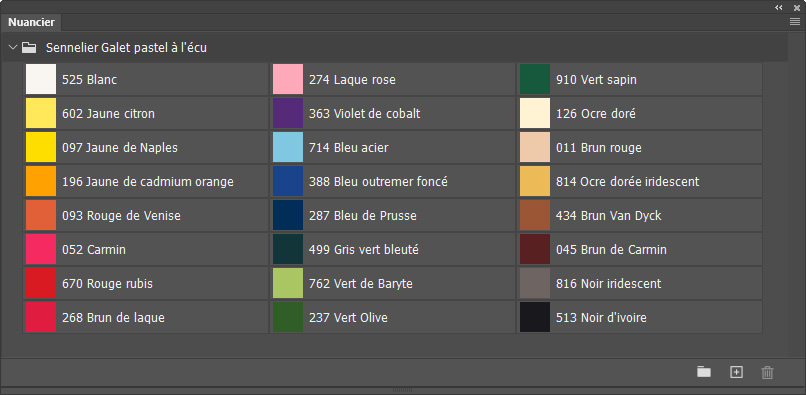Select the Nuancier tab
The width and height of the screenshot is (806, 395).
(x=31, y=22)
